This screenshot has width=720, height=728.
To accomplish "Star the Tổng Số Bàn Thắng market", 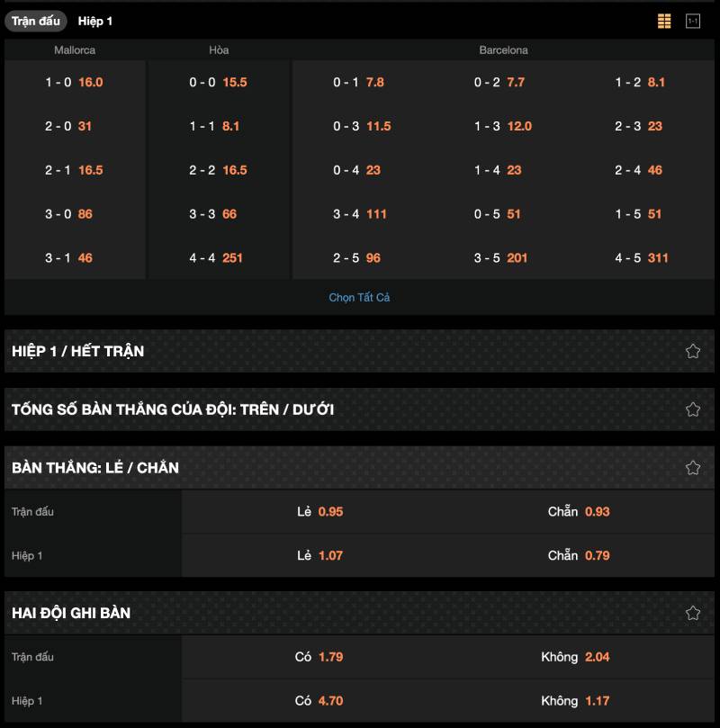I will click(x=693, y=409).
